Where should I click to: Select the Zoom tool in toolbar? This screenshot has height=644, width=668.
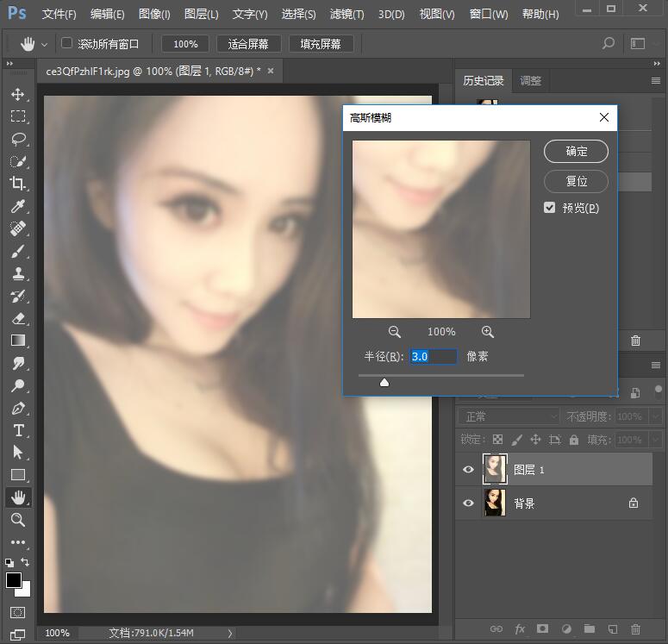[18, 520]
